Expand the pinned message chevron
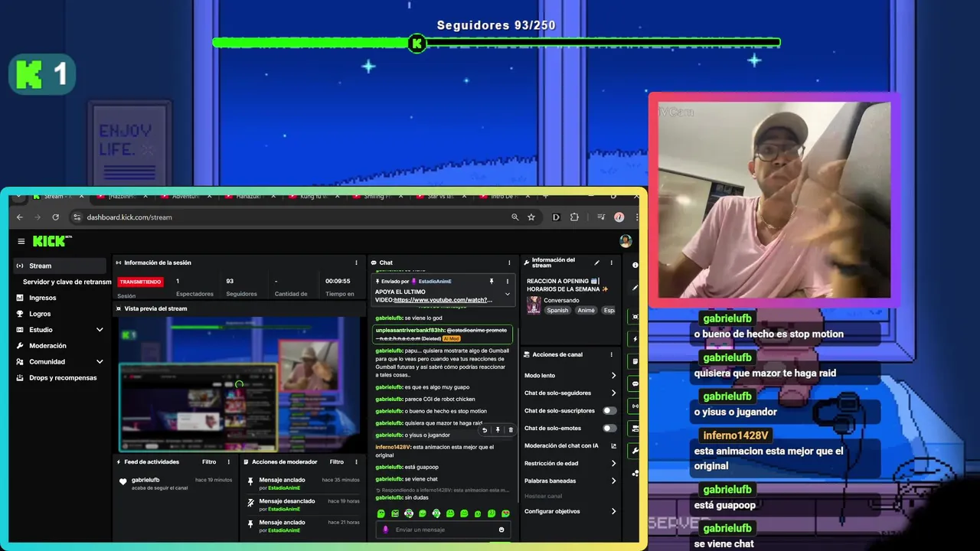The image size is (980, 551). tap(507, 294)
